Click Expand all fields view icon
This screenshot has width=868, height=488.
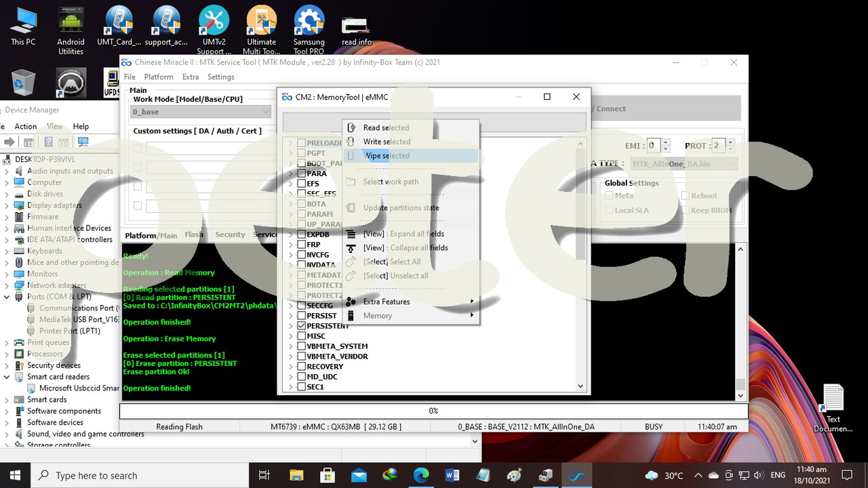coord(351,234)
